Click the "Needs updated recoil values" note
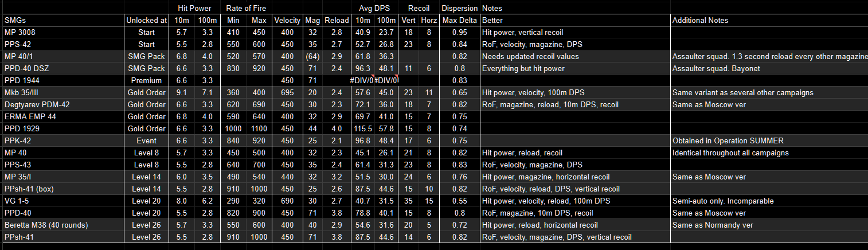 (530, 57)
